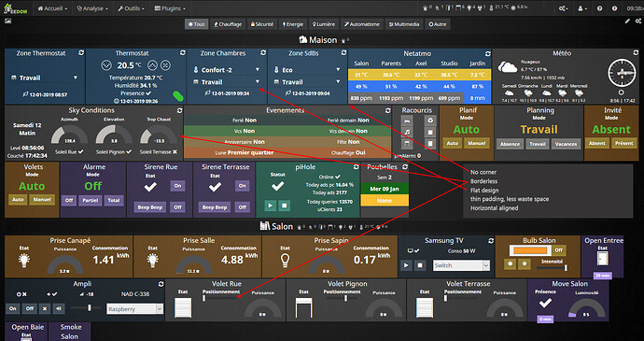Set Planning mode to Vacances
The height and width of the screenshot is (341, 644).
pyautogui.click(x=566, y=144)
